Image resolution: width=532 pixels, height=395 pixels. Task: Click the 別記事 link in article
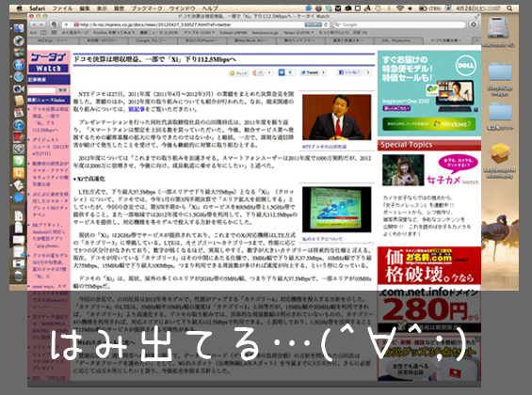[137, 109]
